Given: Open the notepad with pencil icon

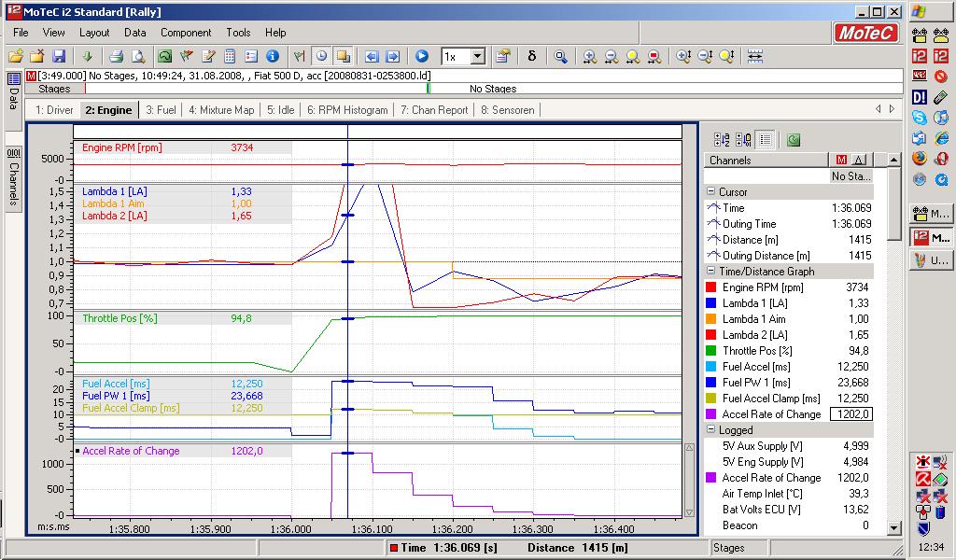Looking at the screenshot, I should (208, 57).
